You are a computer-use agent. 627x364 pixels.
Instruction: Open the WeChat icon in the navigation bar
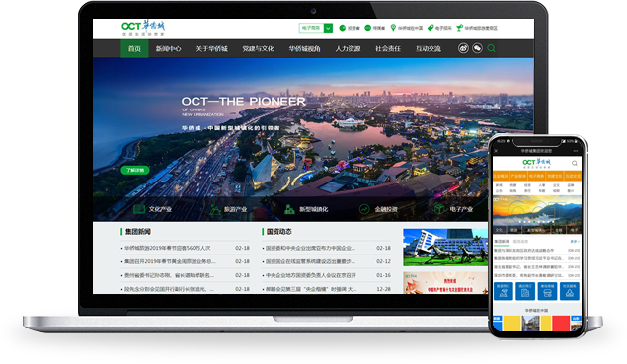coord(477,48)
